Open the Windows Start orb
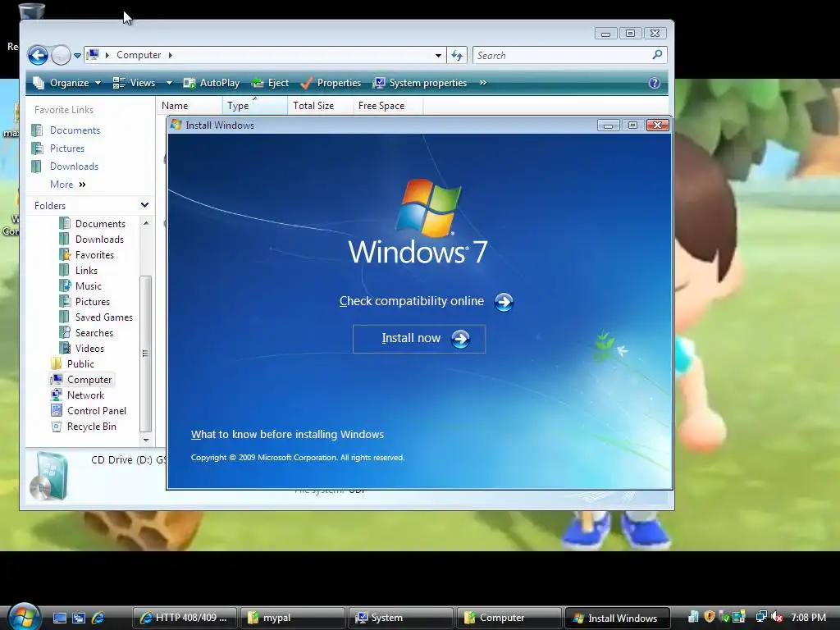This screenshot has height=630, width=840. pyautogui.click(x=24, y=617)
